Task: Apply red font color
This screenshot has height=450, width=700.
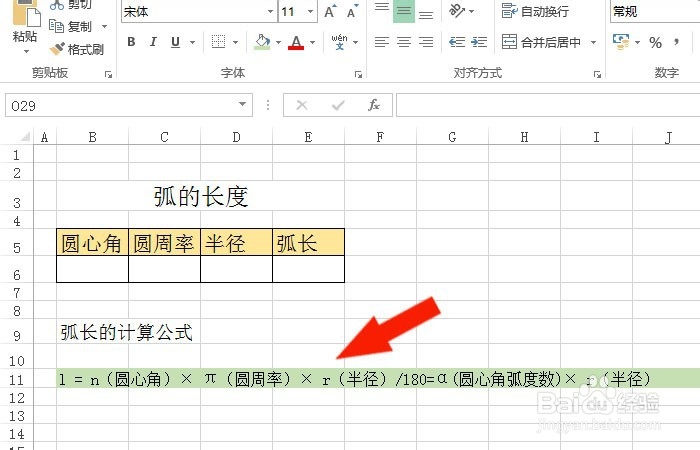Action: click(x=296, y=42)
